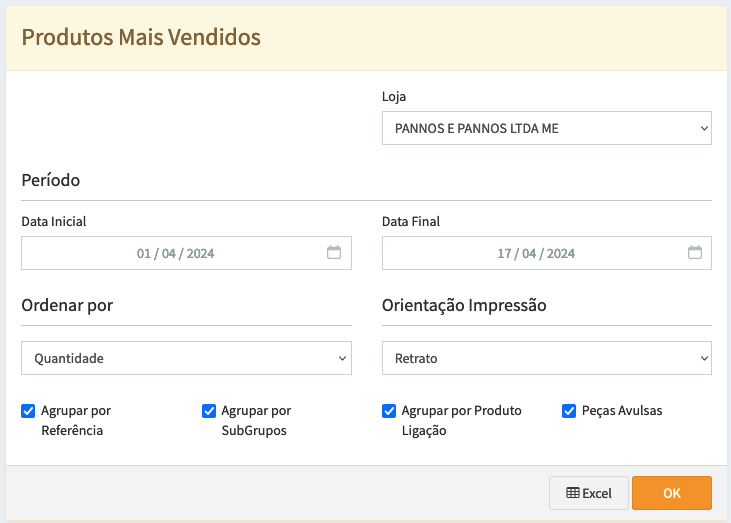This screenshot has height=523, width=731.
Task: Open the Loja store dropdown
Action: pyautogui.click(x=546, y=128)
